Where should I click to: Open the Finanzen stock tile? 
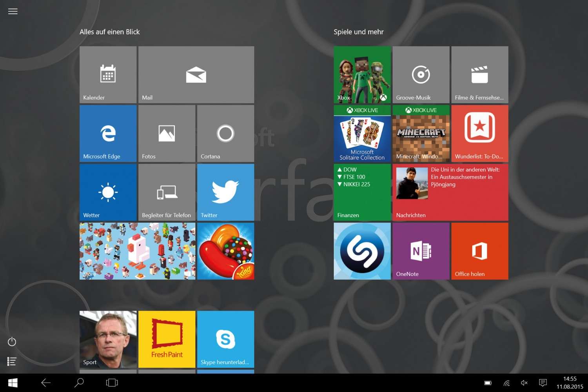pyautogui.click(x=362, y=192)
